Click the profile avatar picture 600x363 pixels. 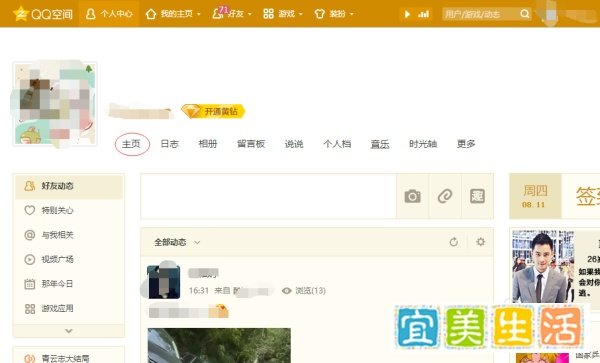click(55, 104)
